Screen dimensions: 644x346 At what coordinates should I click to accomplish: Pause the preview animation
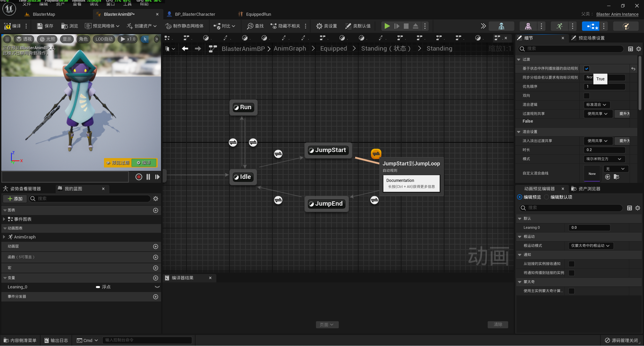pos(148,177)
